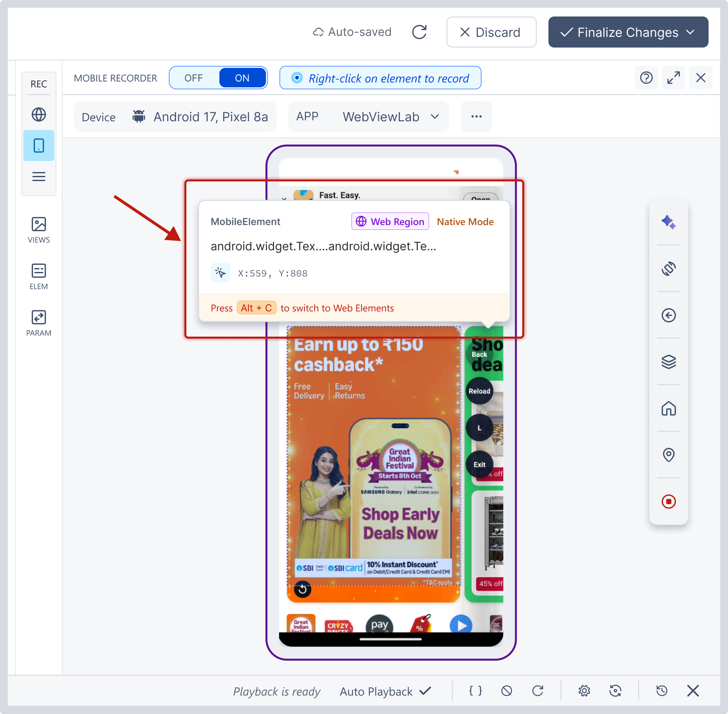Turn mobile recorder OFF
This screenshot has width=728, height=714.
click(193, 78)
